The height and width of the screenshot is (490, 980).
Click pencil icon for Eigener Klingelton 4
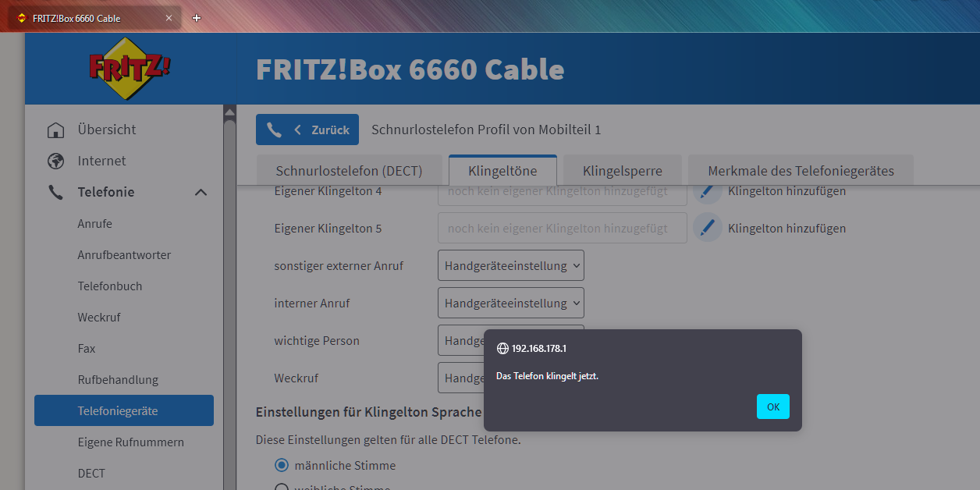click(708, 190)
